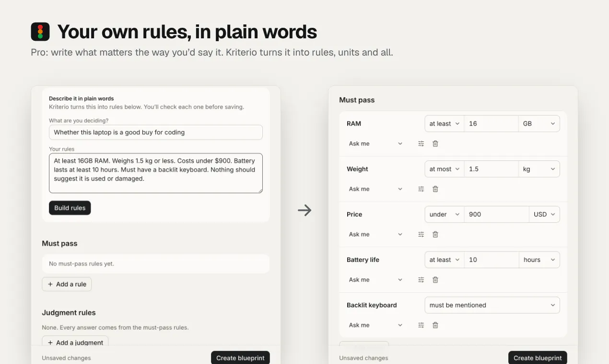609x364 pixels.
Task: Click the Price value field showing 900
Action: 496,215
